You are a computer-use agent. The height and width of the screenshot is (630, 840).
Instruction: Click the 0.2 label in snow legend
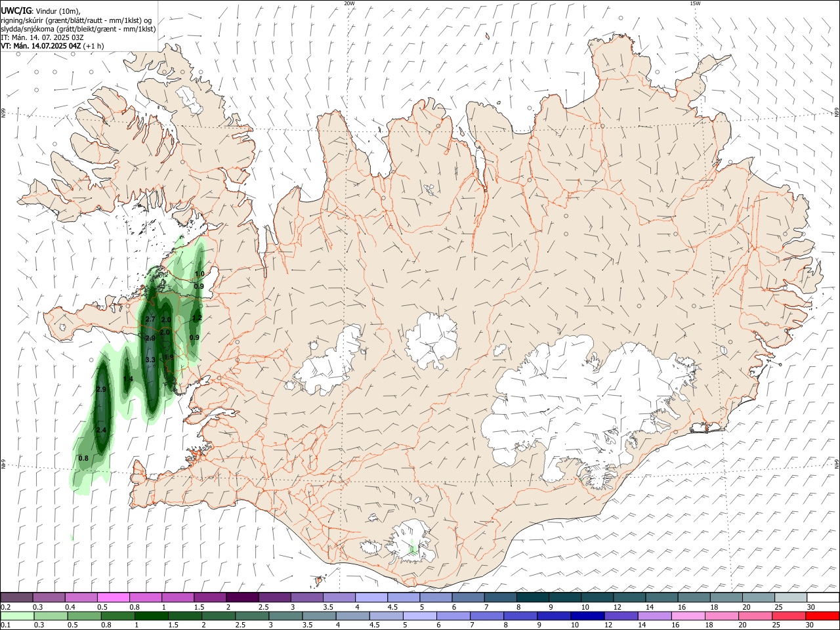pos(5,607)
